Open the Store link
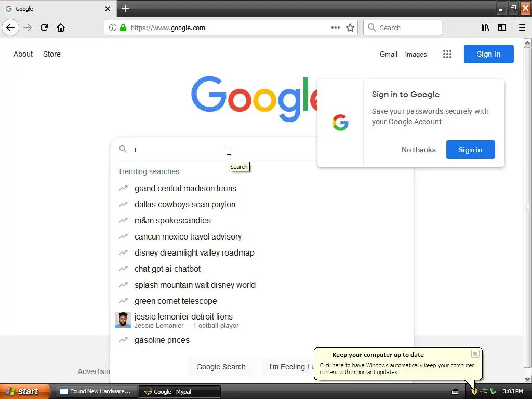The width and height of the screenshot is (532, 399). point(52,54)
